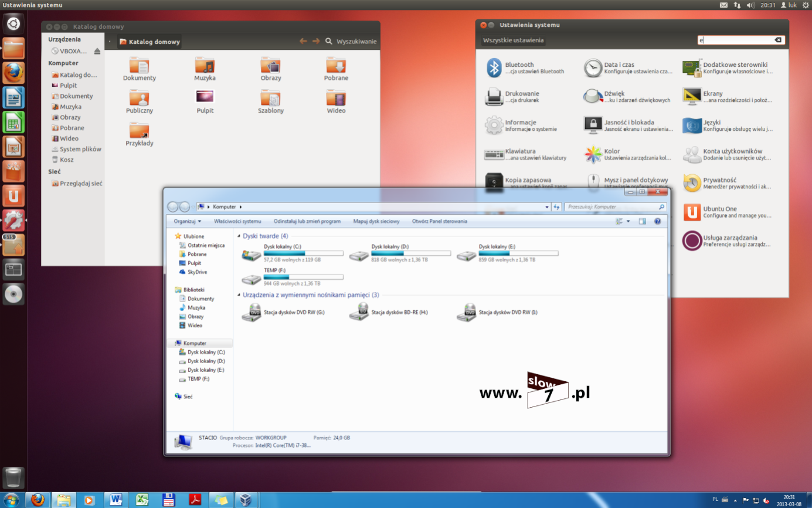Click Otwórz Panel sterowania

coord(440,221)
